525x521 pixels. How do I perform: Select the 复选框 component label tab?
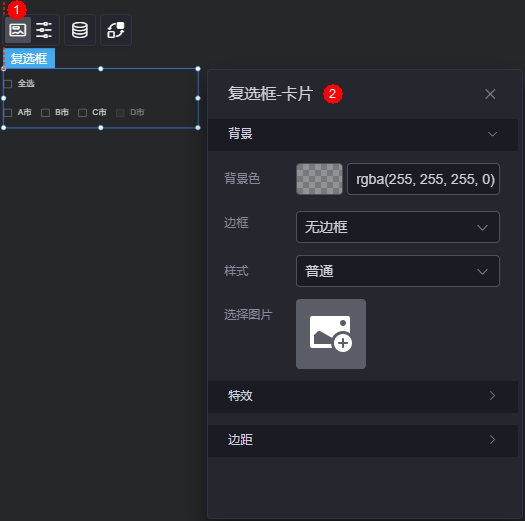tap(29, 58)
